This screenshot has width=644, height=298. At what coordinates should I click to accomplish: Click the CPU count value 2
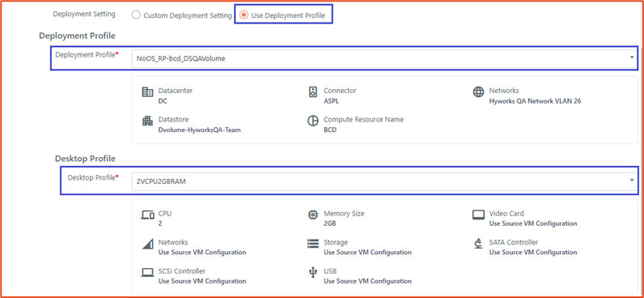click(160, 223)
